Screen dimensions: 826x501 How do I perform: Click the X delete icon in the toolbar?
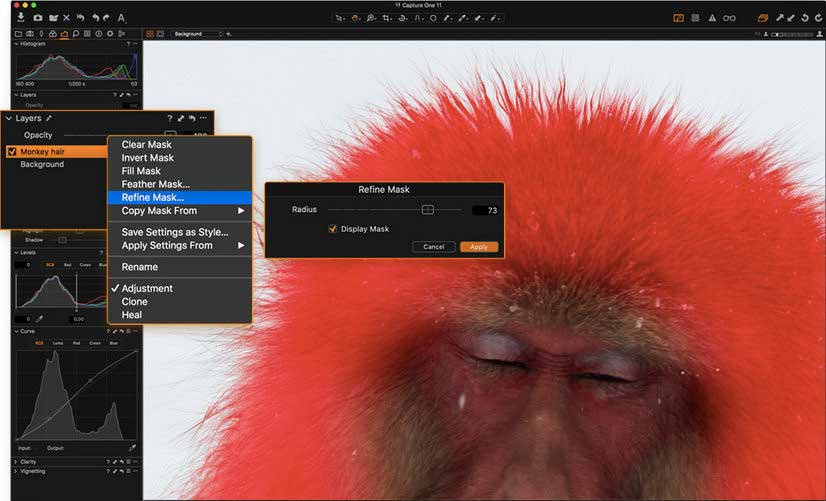66,18
